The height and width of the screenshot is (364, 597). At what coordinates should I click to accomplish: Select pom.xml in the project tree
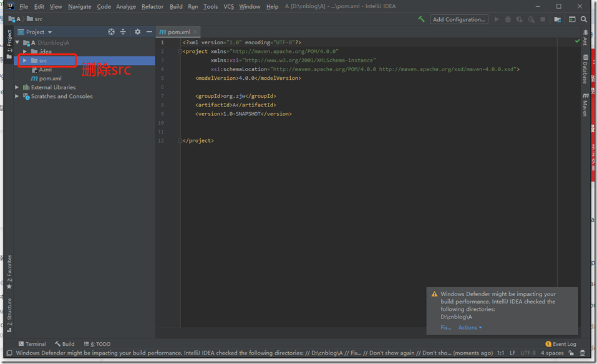(46, 79)
